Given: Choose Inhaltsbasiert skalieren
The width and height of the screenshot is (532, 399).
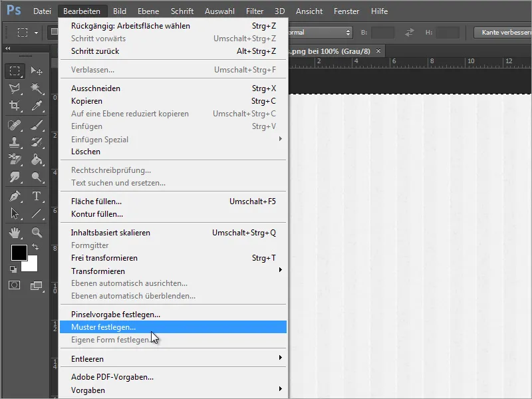Looking at the screenshot, I should point(173,233).
